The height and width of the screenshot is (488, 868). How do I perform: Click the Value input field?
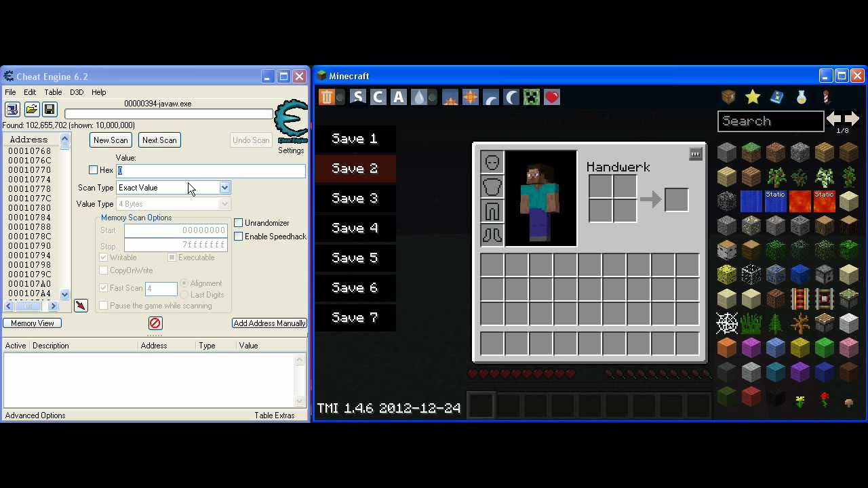pyautogui.click(x=211, y=171)
